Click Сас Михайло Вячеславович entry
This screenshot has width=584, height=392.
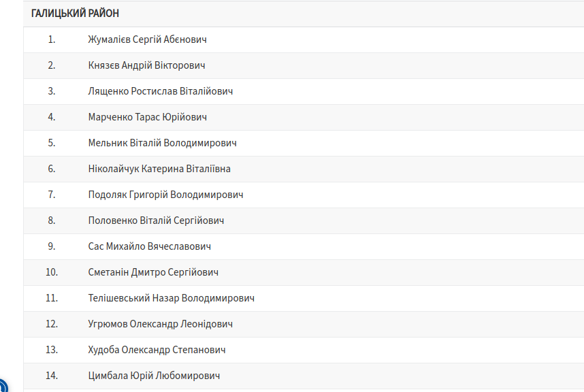coord(149,246)
